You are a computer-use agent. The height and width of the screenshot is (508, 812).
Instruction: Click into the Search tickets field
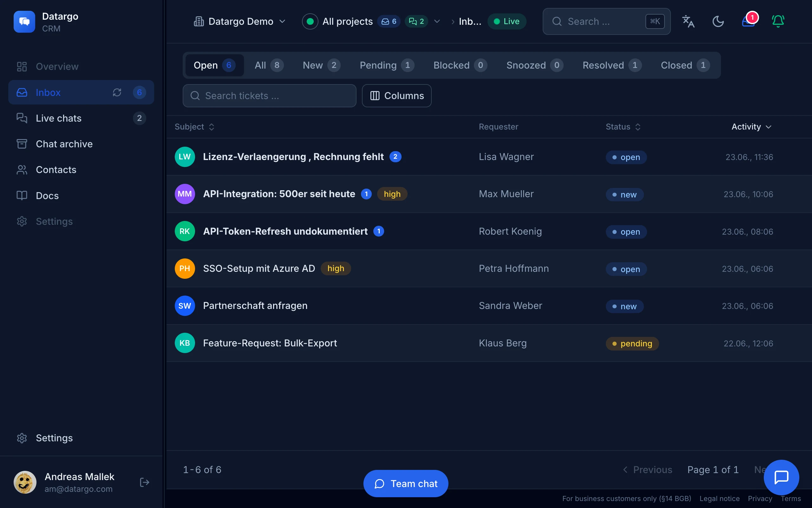pos(269,96)
